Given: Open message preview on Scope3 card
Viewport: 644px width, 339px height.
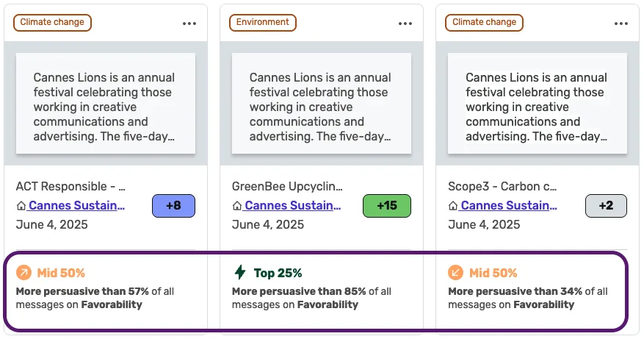Looking at the screenshot, I should [x=538, y=103].
